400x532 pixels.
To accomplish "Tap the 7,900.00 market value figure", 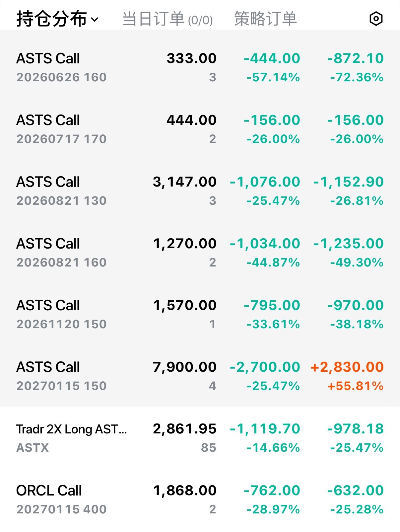I will [x=185, y=367].
